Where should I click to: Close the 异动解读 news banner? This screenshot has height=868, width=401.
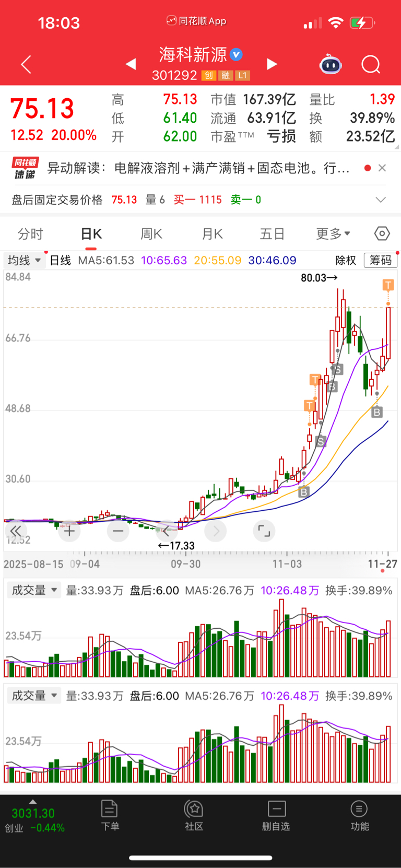coord(382,168)
